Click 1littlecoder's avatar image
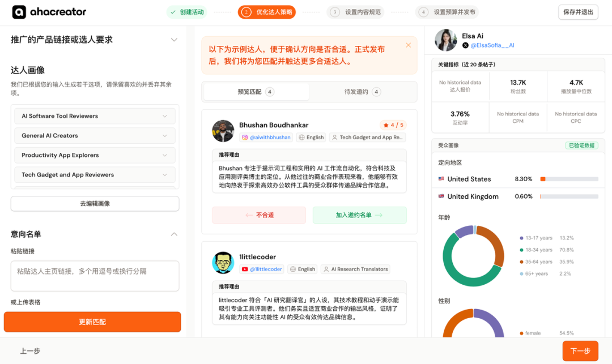The width and height of the screenshot is (612, 364). click(x=223, y=263)
